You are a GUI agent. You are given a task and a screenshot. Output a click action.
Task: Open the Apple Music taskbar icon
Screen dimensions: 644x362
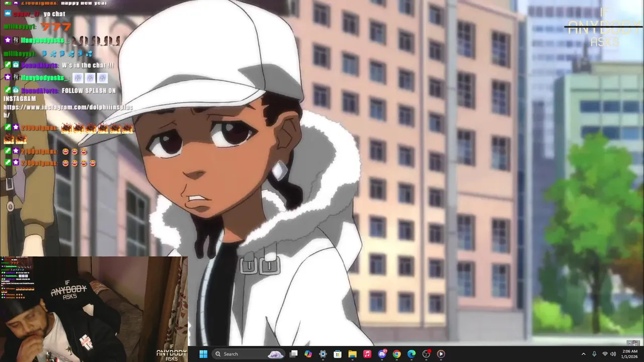pos(367,354)
